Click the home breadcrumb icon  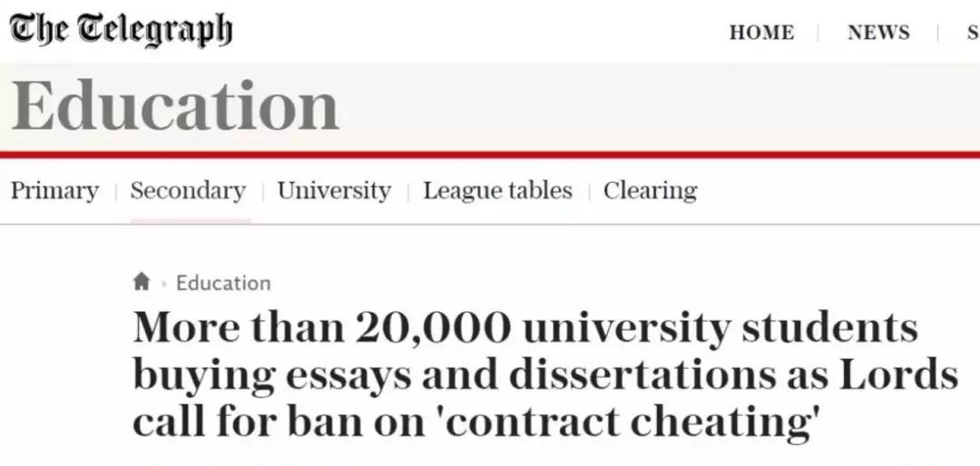coord(141,282)
